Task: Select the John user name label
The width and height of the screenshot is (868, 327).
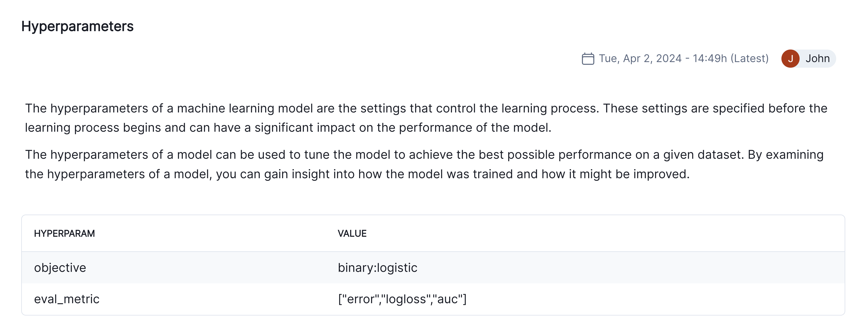Action: pyautogui.click(x=817, y=59)
